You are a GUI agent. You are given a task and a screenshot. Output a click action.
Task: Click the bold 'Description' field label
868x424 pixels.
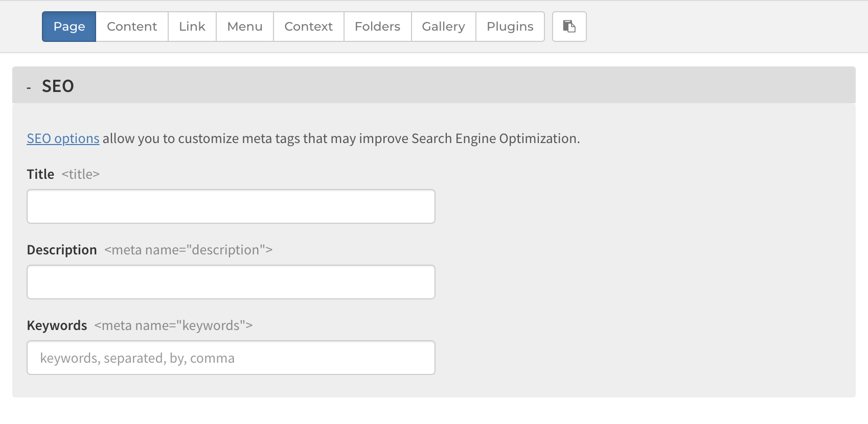tap(62, 250)
